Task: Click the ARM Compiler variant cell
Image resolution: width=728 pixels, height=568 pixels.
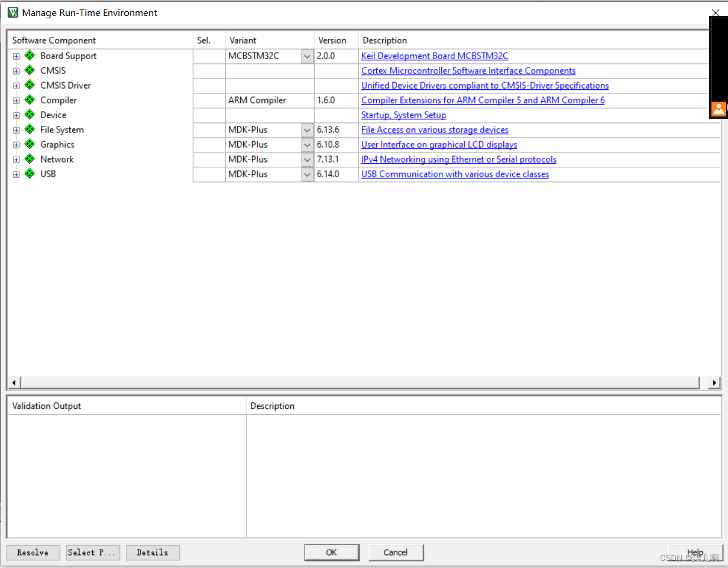Action: [x=270, y=100]
